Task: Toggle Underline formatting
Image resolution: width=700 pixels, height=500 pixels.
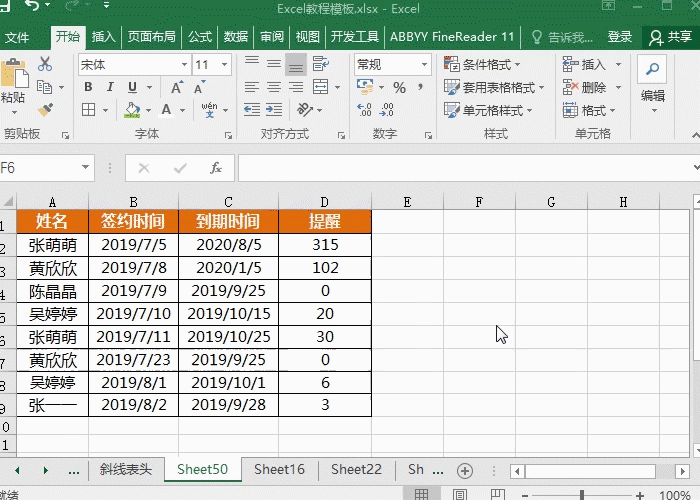Action: click(132, 87)
